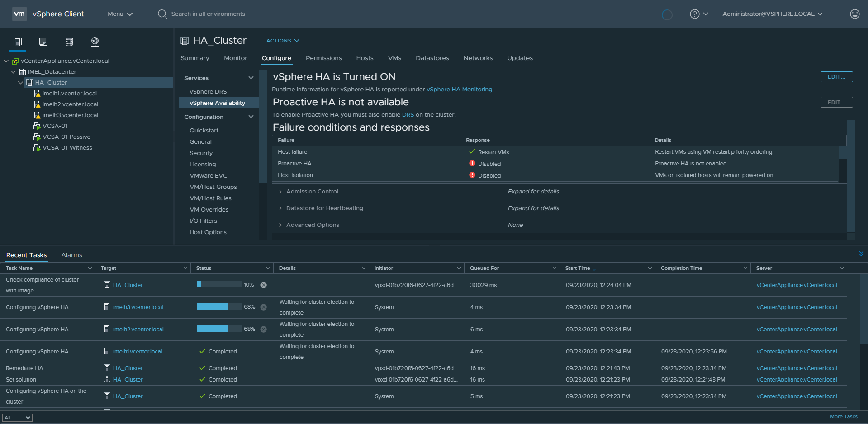Open the help question mark icon
Viewport: 868px width, 424px height.
pos(694,14)
